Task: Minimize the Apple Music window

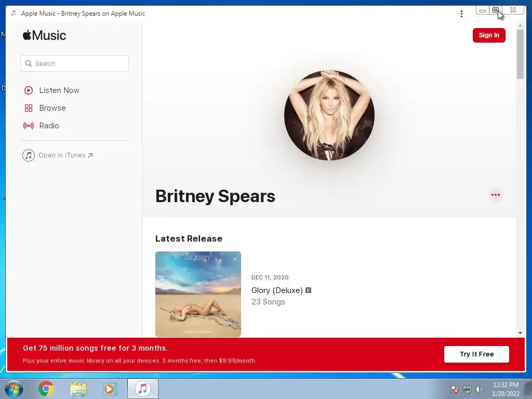Action: tap(483, 10)
